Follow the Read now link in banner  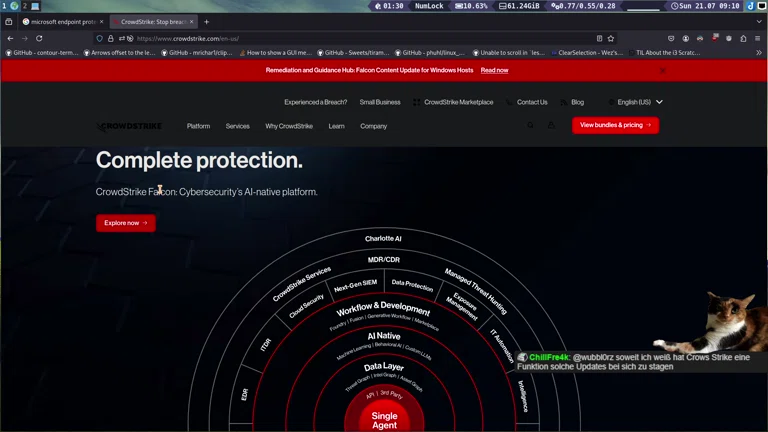(x=494, y=71)
